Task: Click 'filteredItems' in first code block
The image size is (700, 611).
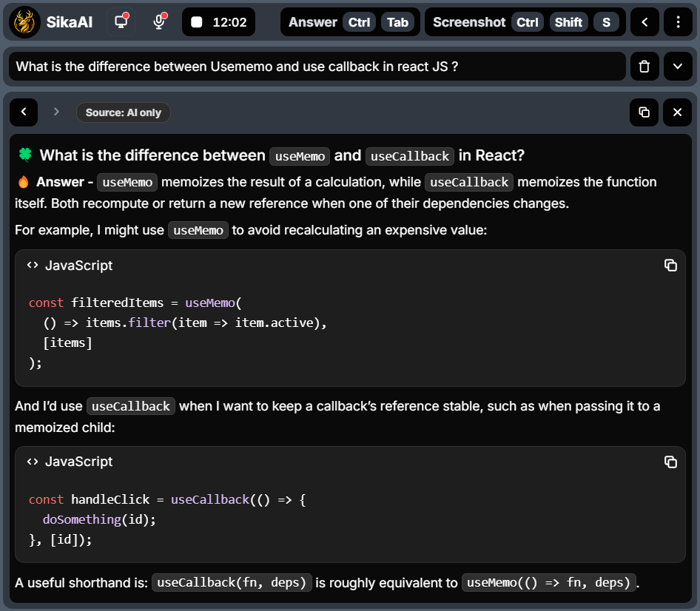Action: coord(118,303)
